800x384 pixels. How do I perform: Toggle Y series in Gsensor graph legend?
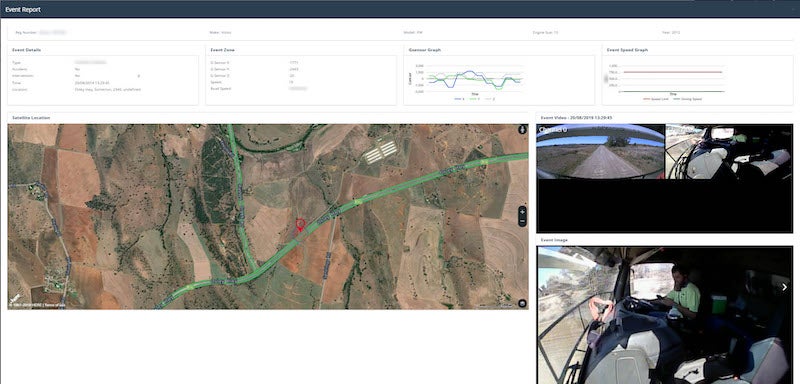point(474,98)
